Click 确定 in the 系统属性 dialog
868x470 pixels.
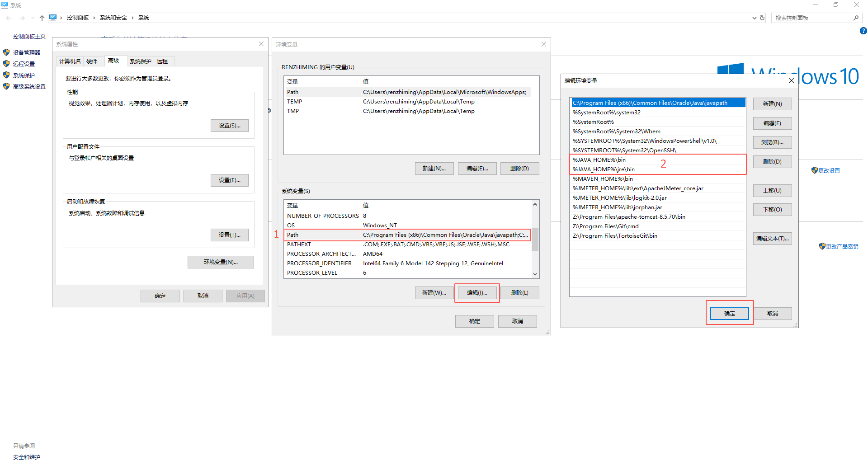point(160,296)
